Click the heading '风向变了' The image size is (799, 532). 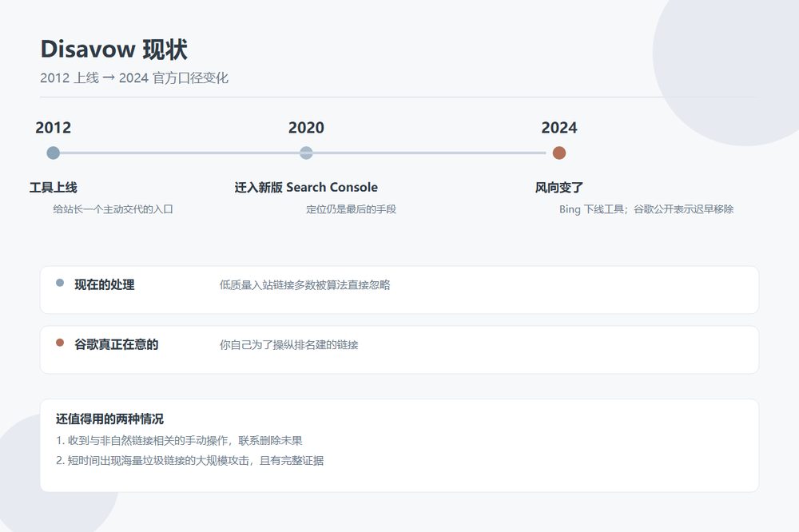pos(559,188)
